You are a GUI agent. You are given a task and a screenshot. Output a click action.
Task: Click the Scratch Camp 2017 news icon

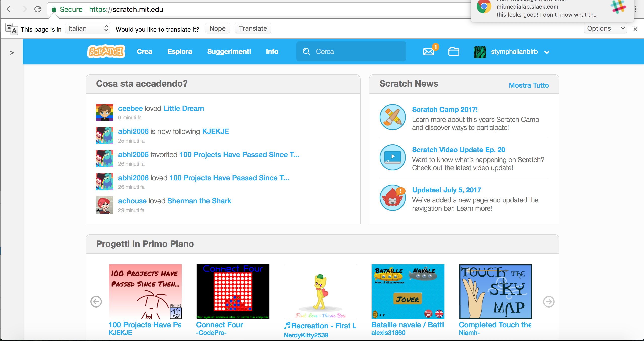392,117
